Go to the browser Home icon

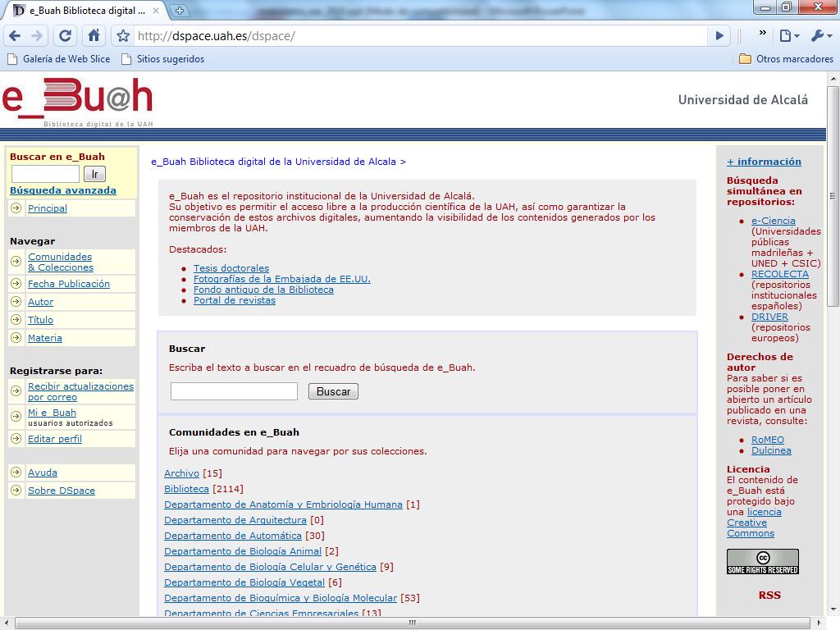(94, 36)
